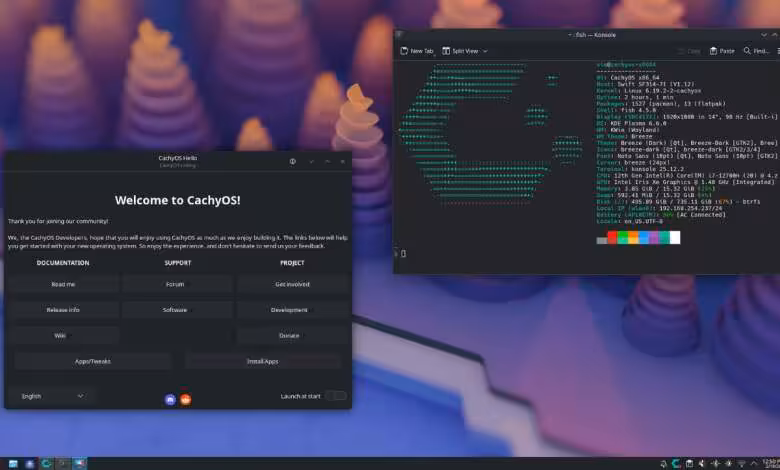Click the DOCUMENTATION heading text
Image resolution: width=780 pixels, height=470 pixels.
pos(63,263)
